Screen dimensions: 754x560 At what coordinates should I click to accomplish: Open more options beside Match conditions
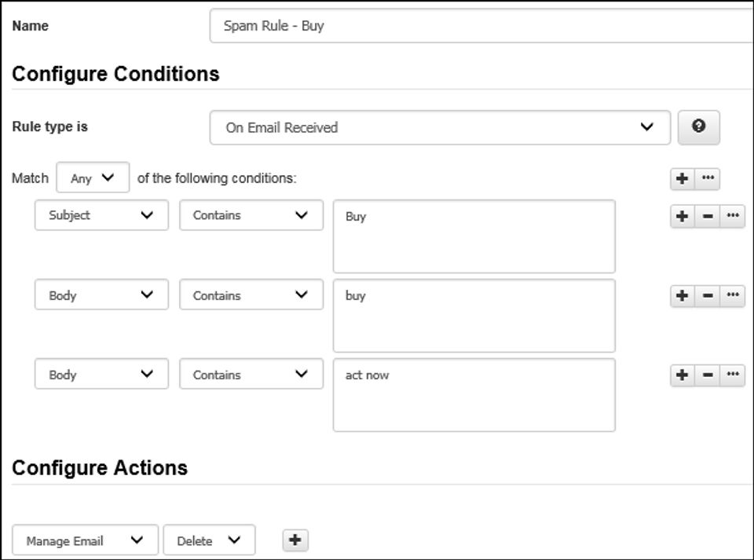click(708, 178)
